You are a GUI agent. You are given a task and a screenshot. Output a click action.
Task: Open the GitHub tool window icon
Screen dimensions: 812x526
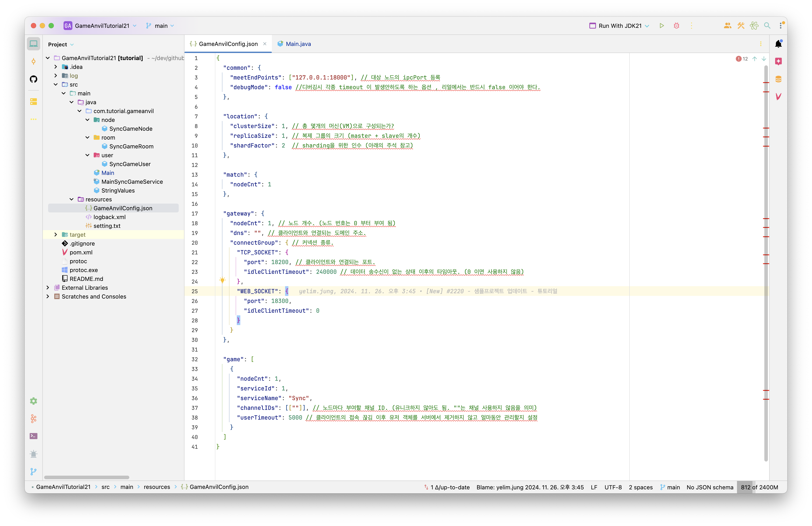(34, 79)
